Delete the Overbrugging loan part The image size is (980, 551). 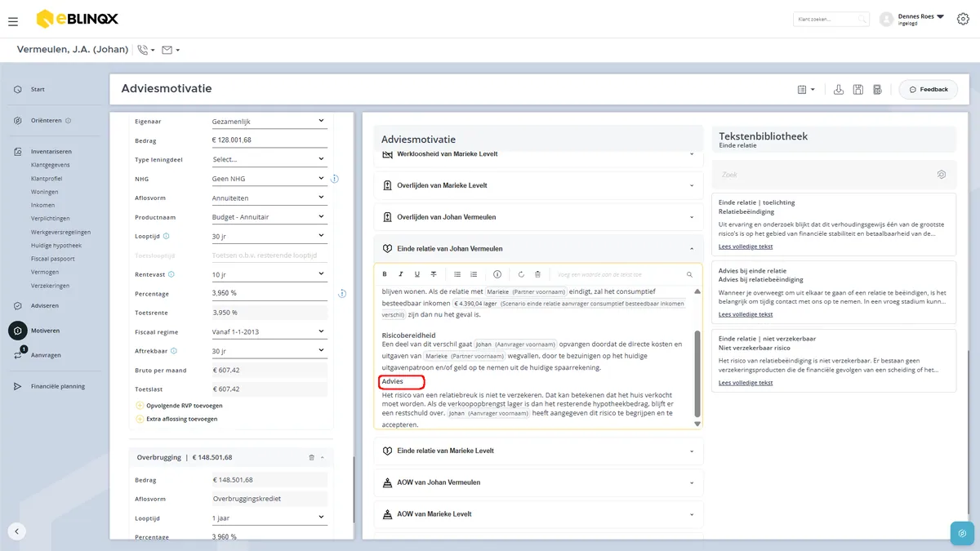pos(311,458)
